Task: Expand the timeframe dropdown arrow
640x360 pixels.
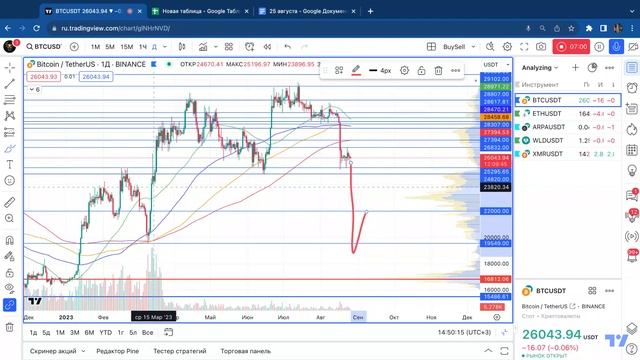Action: pyautogui.click(x=165, y=47)
